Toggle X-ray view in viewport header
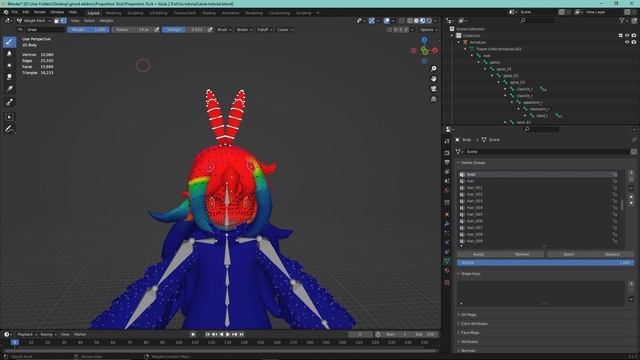This screenshot has height=360, width=640. [402, 20]
